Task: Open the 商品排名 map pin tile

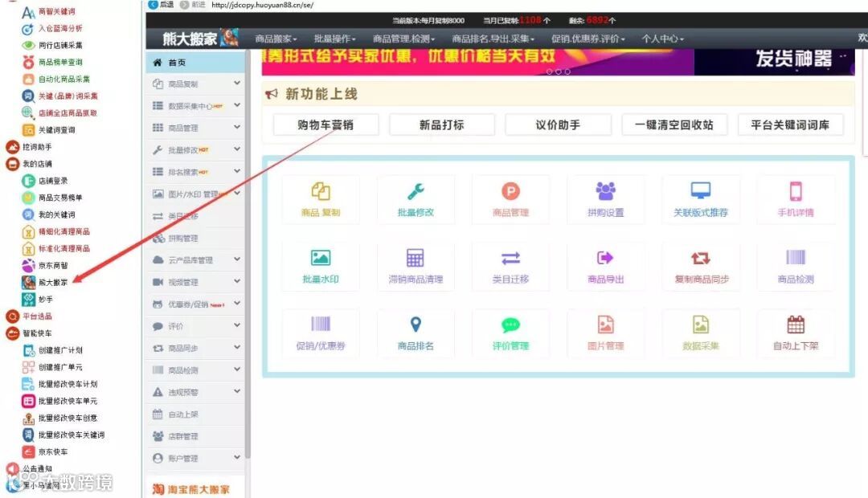Action: click(416, 333)
